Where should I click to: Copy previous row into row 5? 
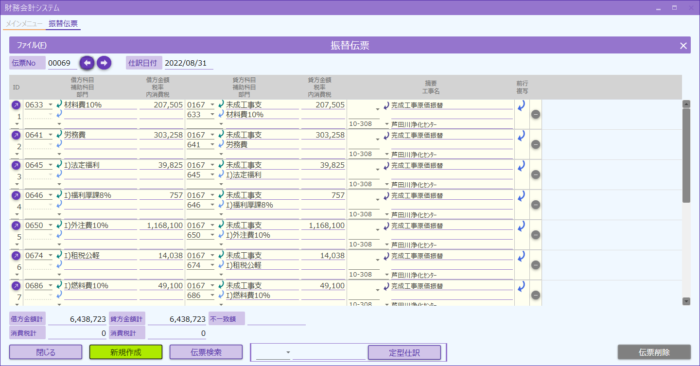click(x=521, y=226)
